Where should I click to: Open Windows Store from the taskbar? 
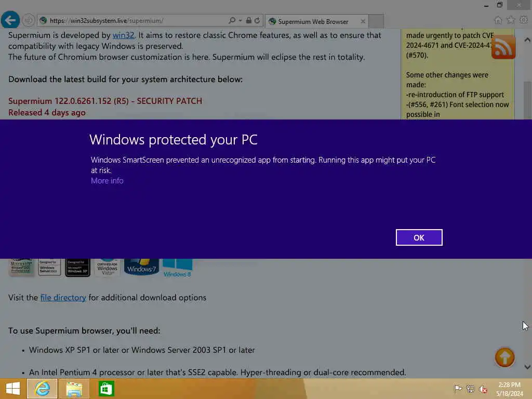106,389
